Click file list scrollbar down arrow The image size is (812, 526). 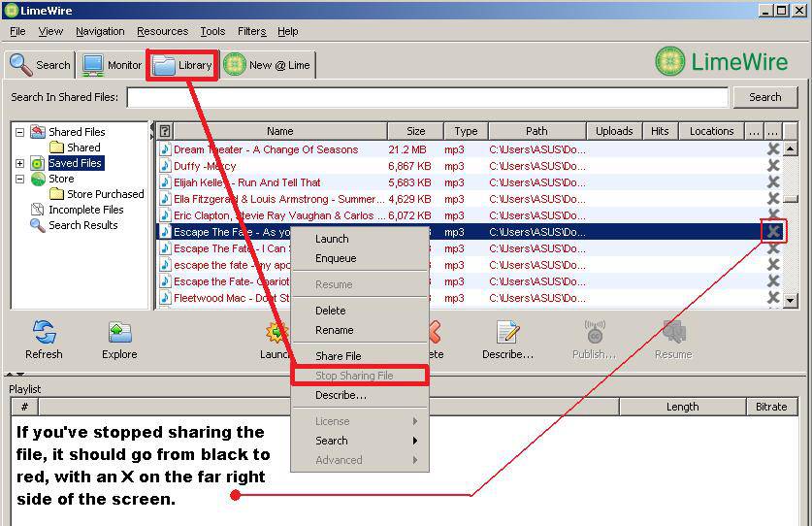point(791,300)
